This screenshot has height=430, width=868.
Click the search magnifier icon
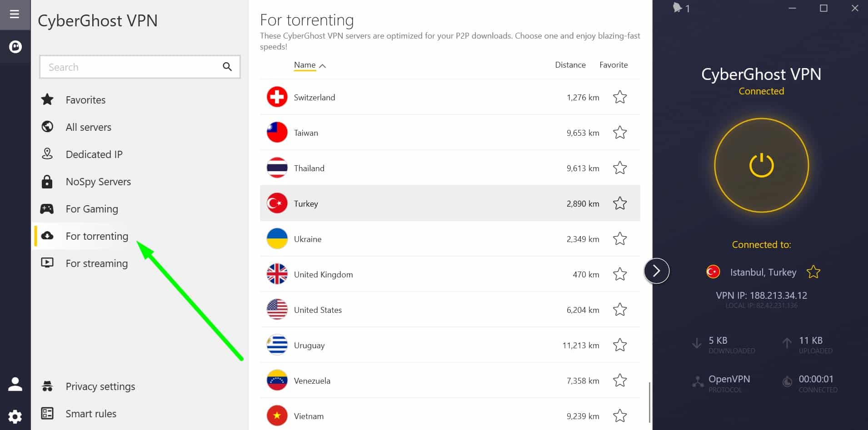tap(227, 67)
